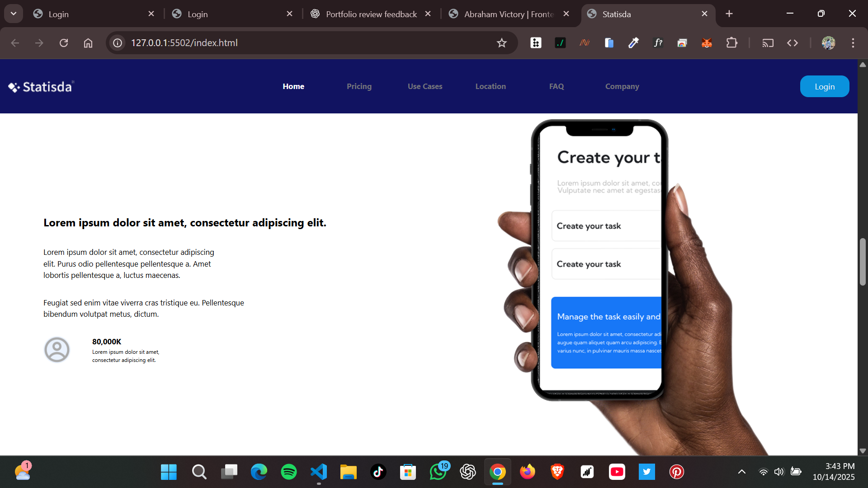This screenshot has height=488, width=868.
Task: Open the Chrome three-dot menu
Action: tap(853, 43)
